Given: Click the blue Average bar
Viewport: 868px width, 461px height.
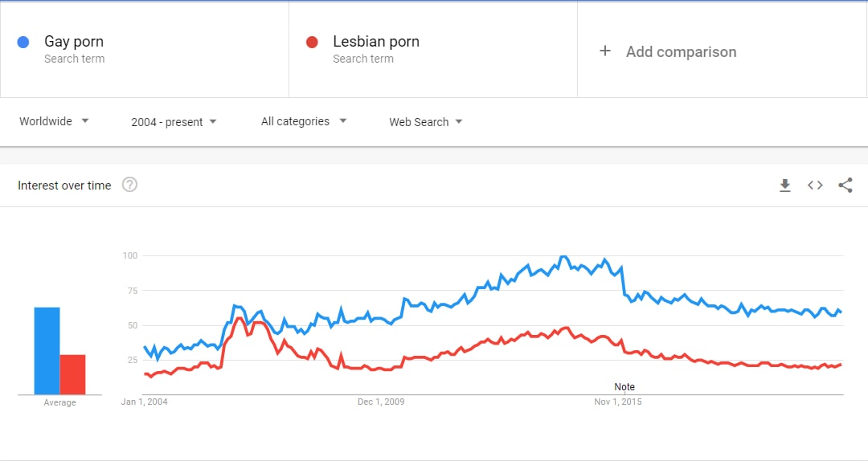Looking at the screenshot, I should (47, 351).
